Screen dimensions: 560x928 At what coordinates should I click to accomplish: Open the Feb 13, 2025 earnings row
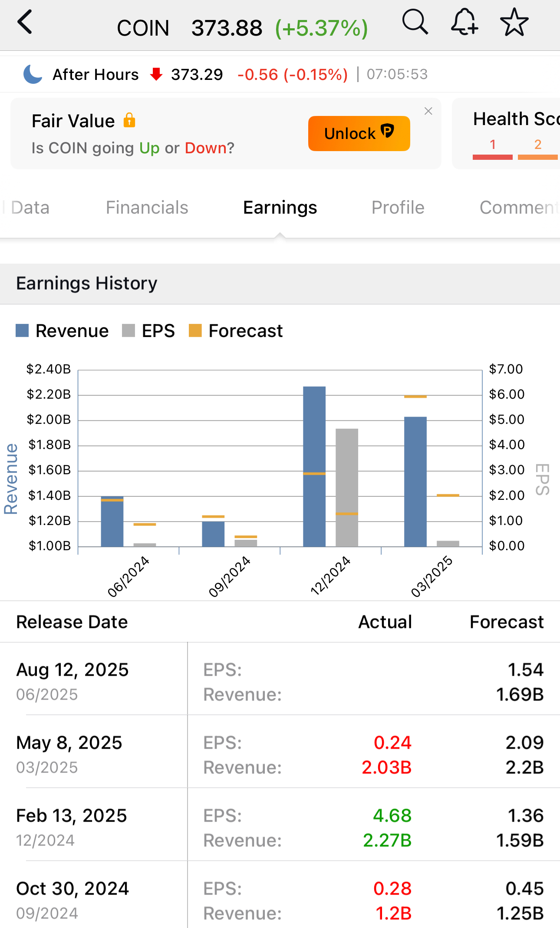[x=280, y=825]
